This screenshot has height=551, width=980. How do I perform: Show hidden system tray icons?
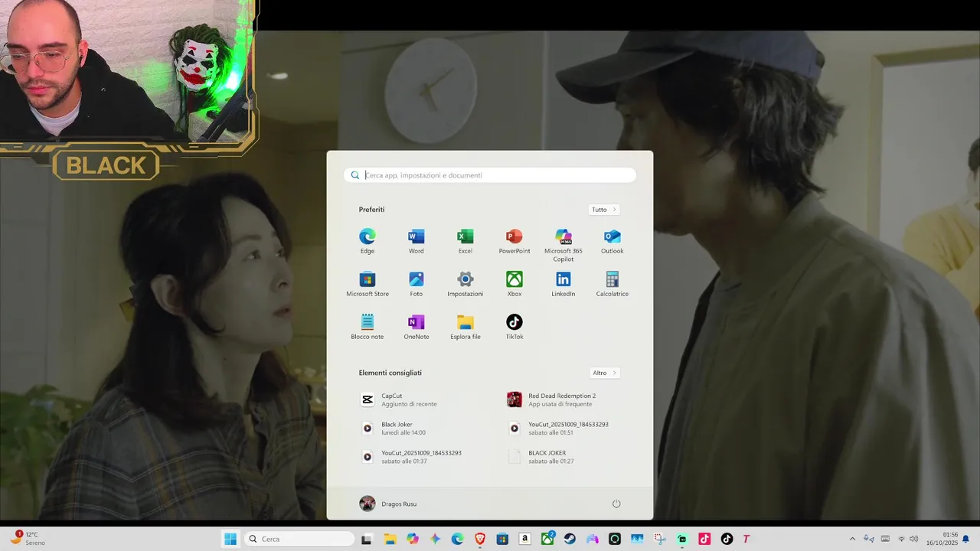click(x=852, y=539)
